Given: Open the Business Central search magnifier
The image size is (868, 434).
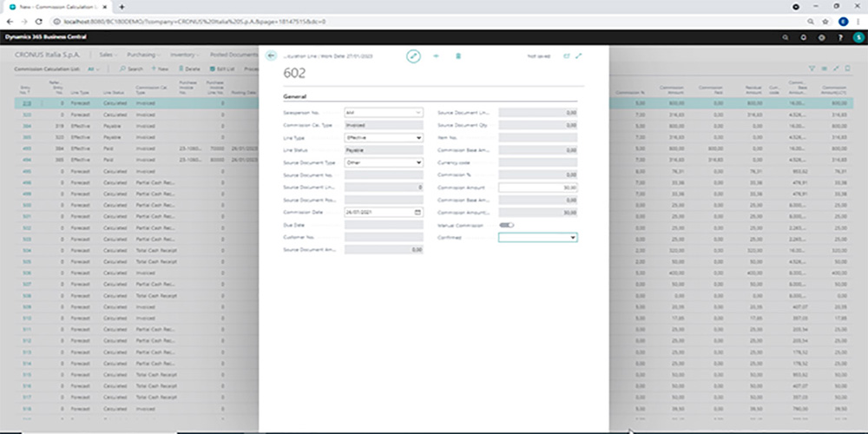Looking at the screenshot, I should coord(786,37).
